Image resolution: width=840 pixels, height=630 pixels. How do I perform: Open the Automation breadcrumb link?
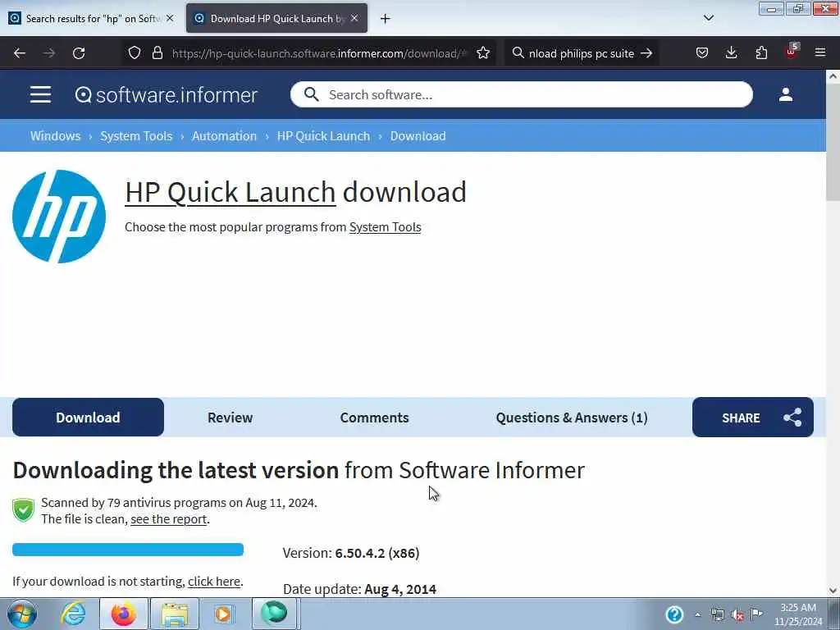click(x=224, y=136)
